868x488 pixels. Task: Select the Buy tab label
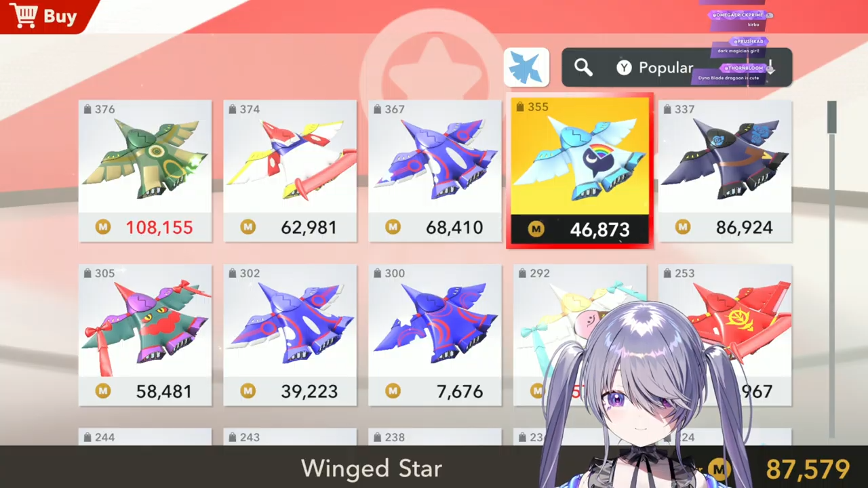click(x=60, y=16)
